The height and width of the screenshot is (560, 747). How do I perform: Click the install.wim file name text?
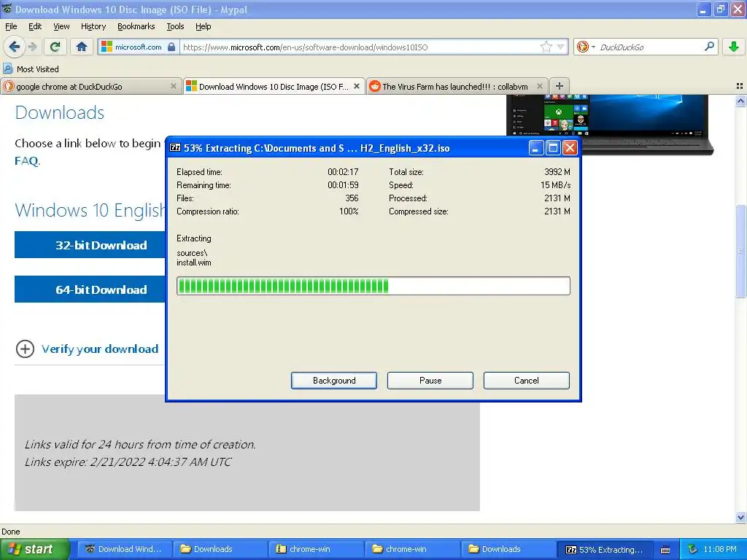pos(194,262)
